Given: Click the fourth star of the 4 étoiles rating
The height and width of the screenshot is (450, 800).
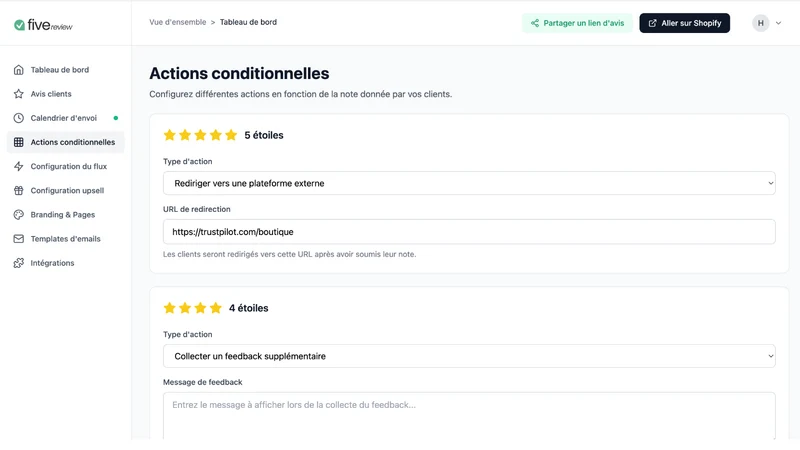Looking at the screenshot, I should [216, 308].
